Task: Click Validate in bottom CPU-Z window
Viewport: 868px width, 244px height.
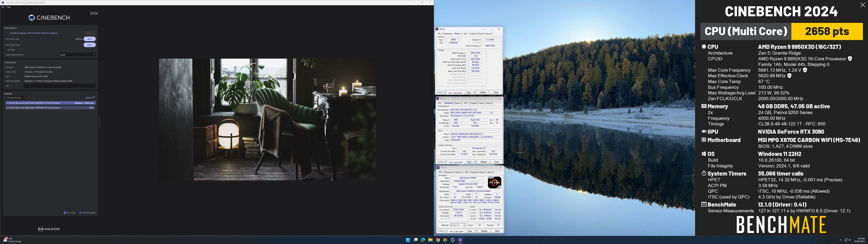Action: [484, 231]
